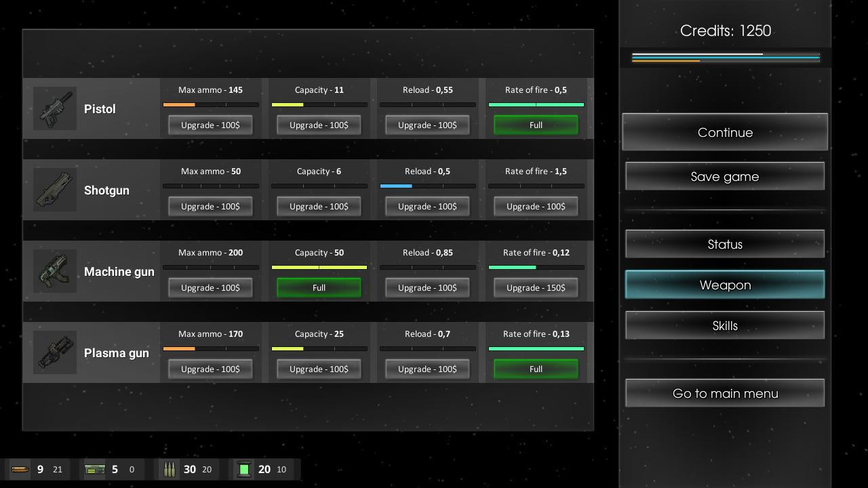Open the Weapon tab
This screenshot has width=868, height=488.
pos(725,285)
